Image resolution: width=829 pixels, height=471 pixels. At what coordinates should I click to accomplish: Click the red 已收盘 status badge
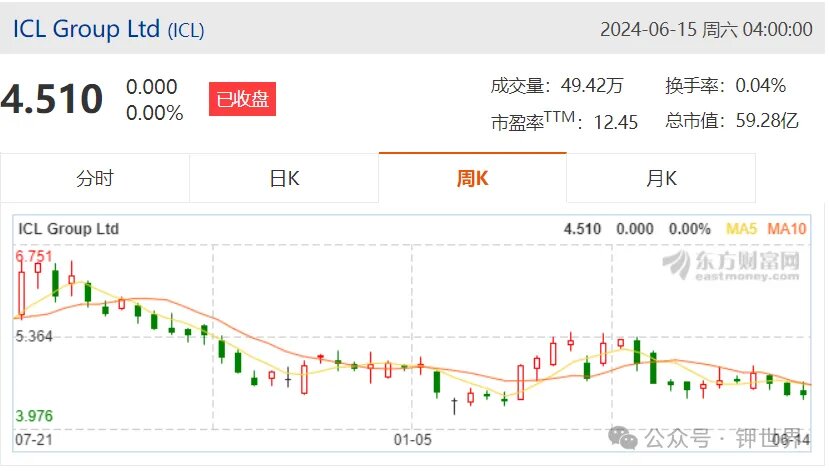(242, 99)
